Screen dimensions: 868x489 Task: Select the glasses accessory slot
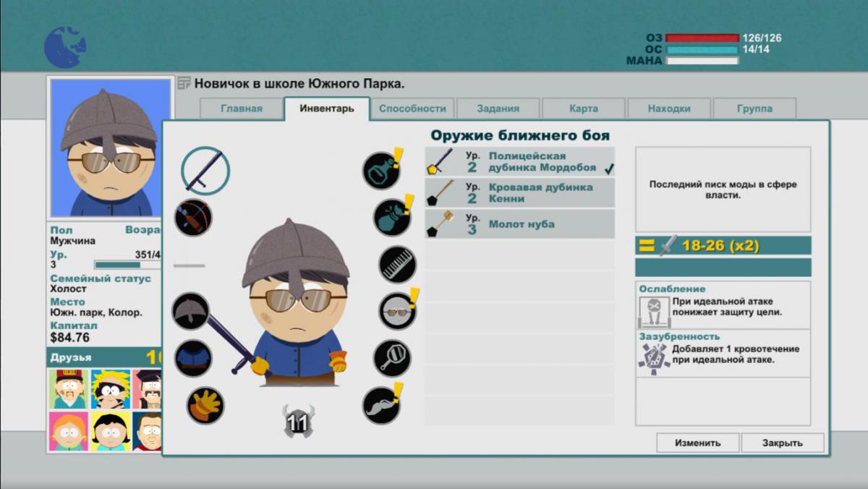pos(397,311)
